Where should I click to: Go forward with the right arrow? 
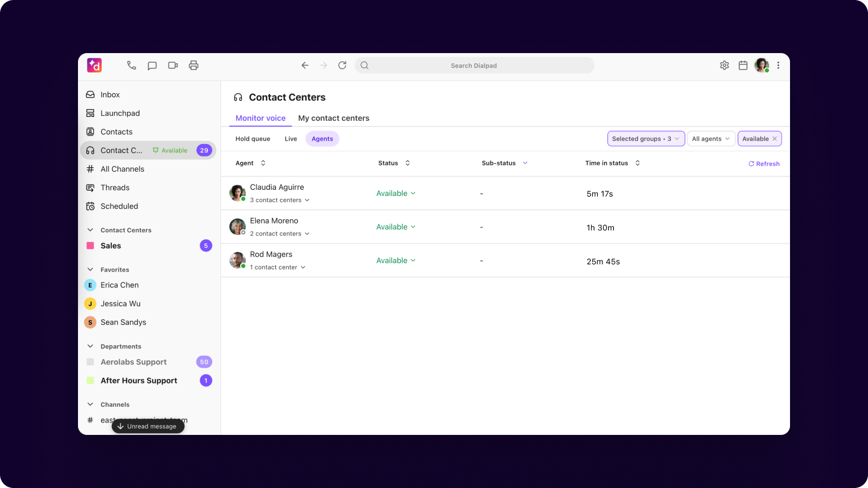(x=324, y=66)
